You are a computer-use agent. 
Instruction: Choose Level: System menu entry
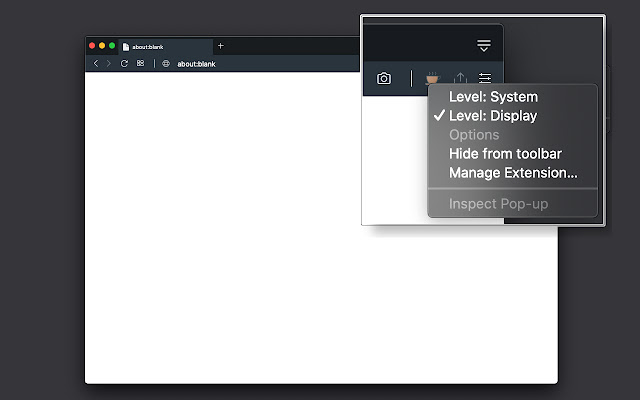[513, 97]
